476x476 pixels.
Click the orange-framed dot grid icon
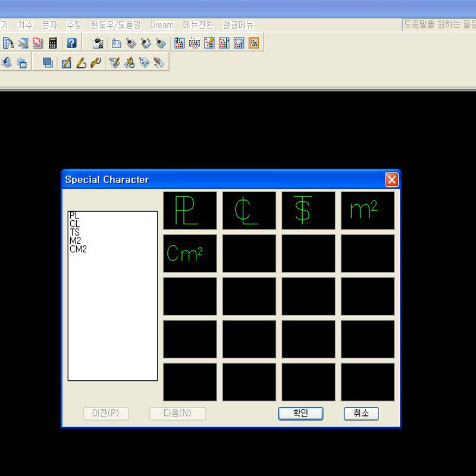click(x=254, y=43)
